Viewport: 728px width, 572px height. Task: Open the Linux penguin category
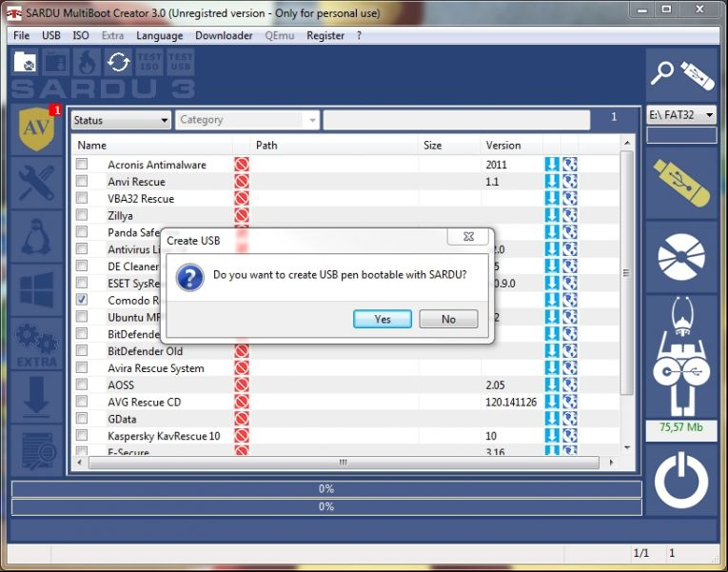tap(36, 236)
